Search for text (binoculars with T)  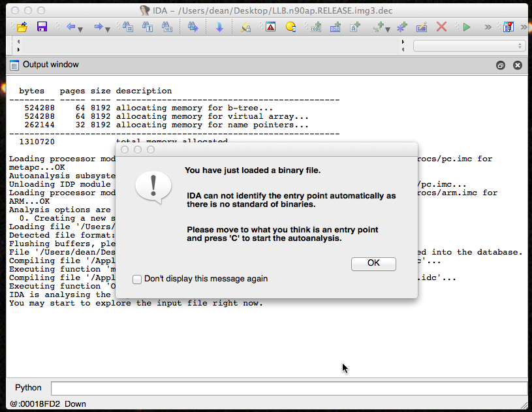148,27
